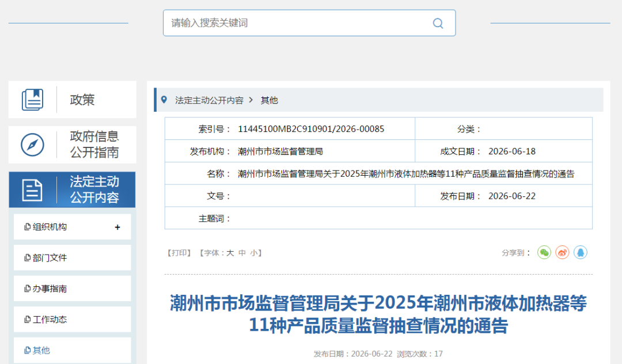Viewport: 622px width, 364px height.
Task: Click the 工作动态 page icon
Action: coord(28,319)
